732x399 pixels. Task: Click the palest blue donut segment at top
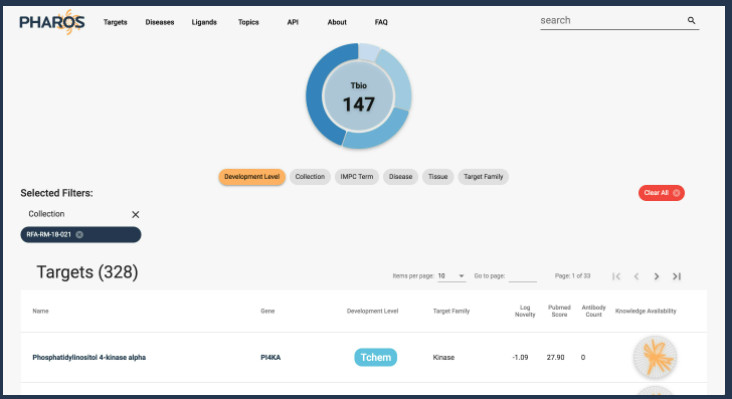click(369, 52)
